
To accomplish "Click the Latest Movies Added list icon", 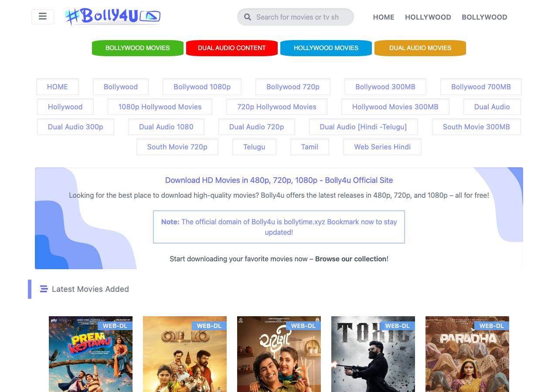I will (x=44, y=289).
